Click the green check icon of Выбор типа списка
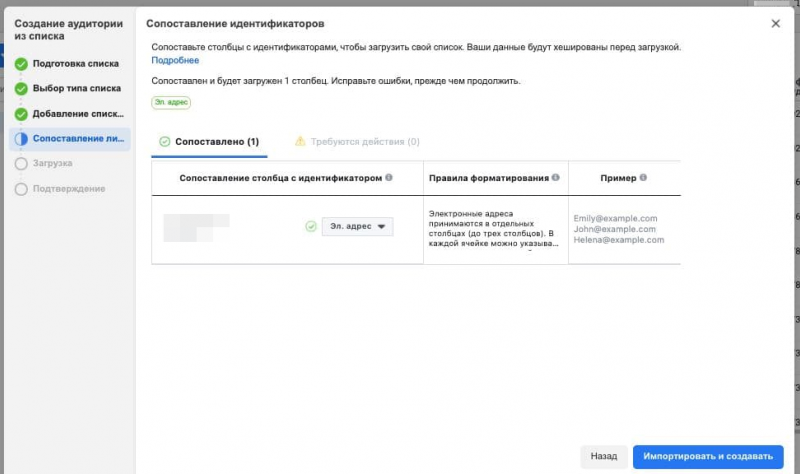 coord(21,89)
